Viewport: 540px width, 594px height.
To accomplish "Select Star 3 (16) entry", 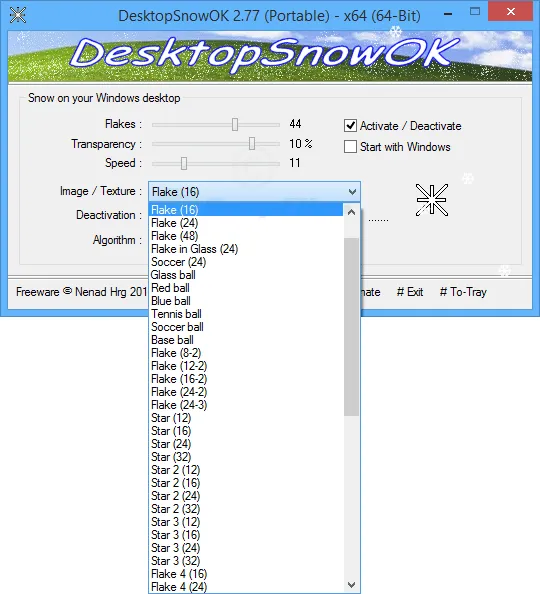I will coord(246,535).
